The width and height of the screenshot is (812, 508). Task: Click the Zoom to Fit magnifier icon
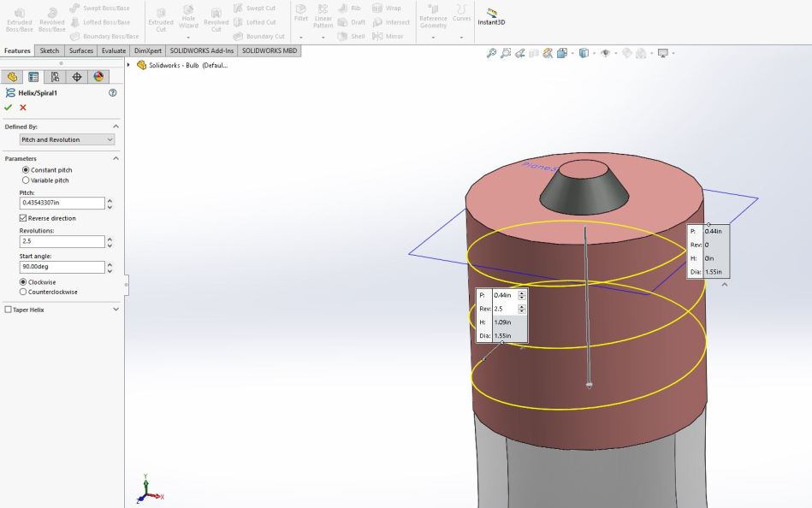click(491, 53)
